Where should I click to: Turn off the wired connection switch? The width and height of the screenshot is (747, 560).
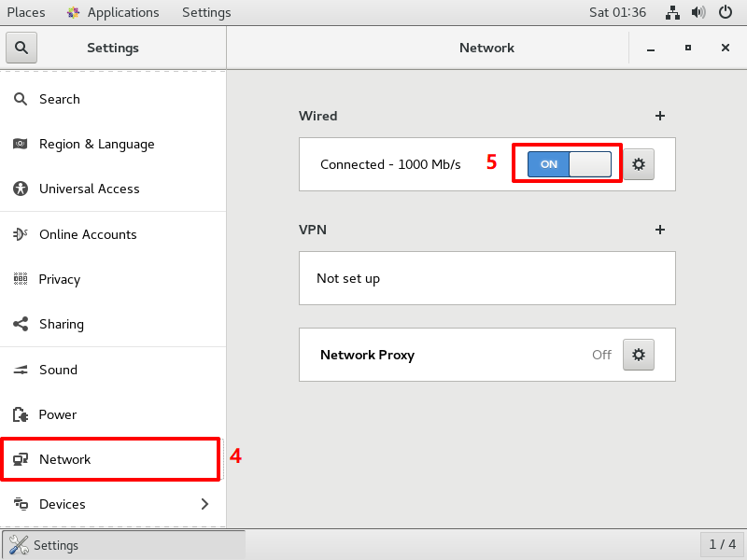[x=569, y=164]
